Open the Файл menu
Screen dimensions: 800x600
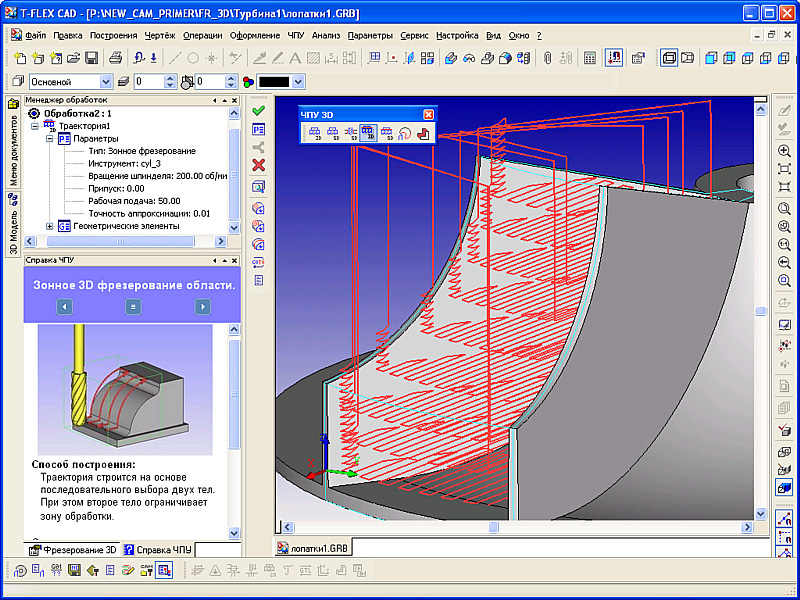click(x=35, y=35)
